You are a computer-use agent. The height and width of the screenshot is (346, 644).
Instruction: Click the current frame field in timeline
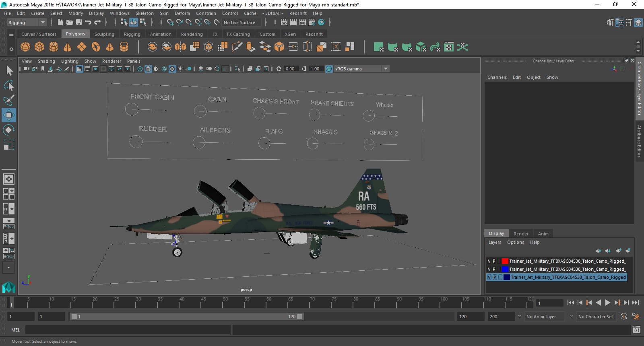click(549, 303)
